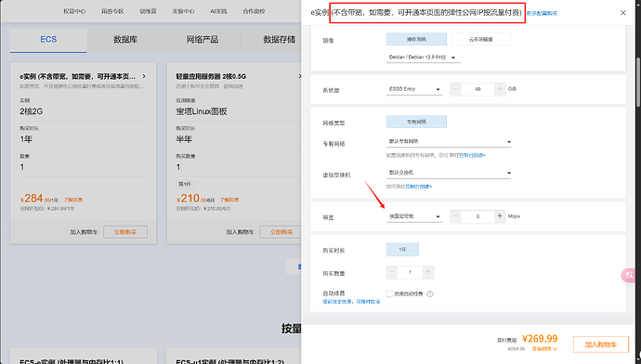This screenshot has height=364, width=641.
Task: Open the Debian 12.9 image dropdown
Action: (423, 58)
